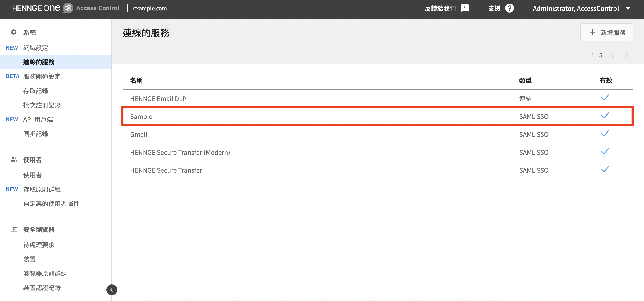Open 批次註冊記錄 in the sidebar
The height and width of the screenshot is (301, 644).
pos(42,105)
